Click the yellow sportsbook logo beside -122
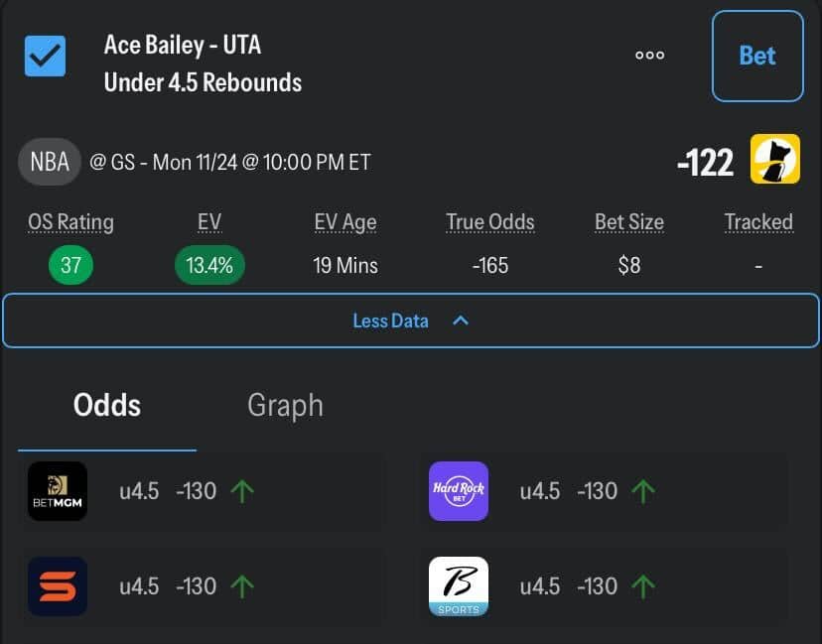822x644 pixels. pyautogui.click(x=775, y=160)
